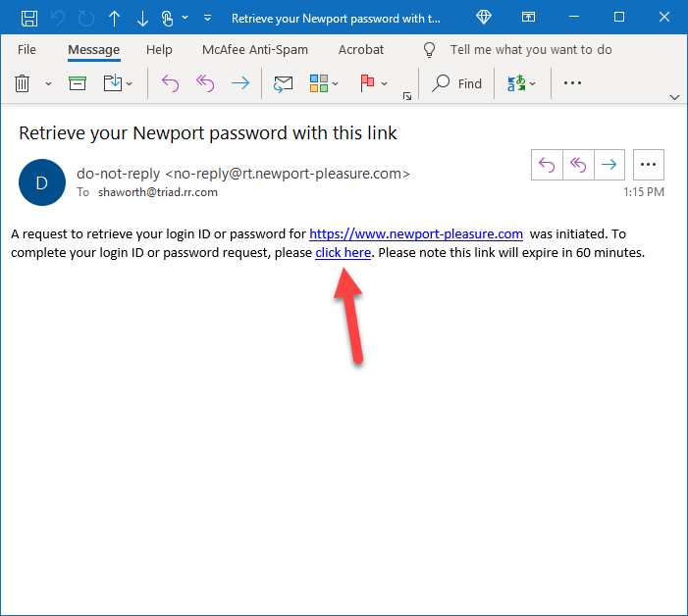Screen dimensions: 688x616
Task: Select the Message ribbon tab
Action: pyautogui.click(x=94, y=50)
